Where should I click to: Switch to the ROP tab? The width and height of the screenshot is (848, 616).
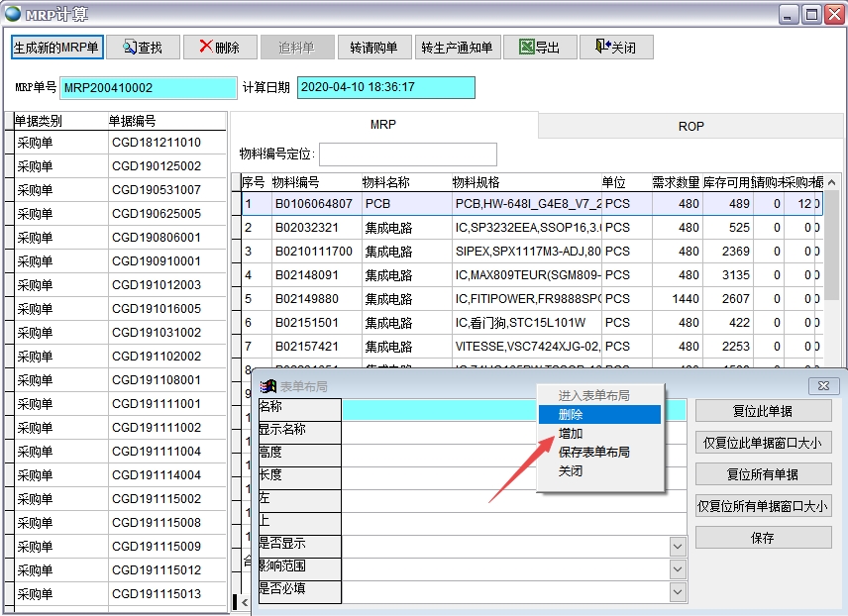[690, 127]
